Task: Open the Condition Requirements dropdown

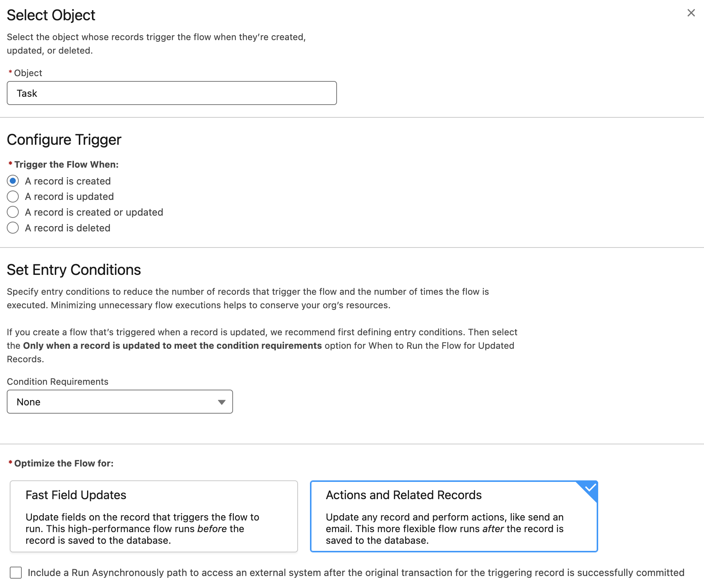Action: tap(120, 402)
